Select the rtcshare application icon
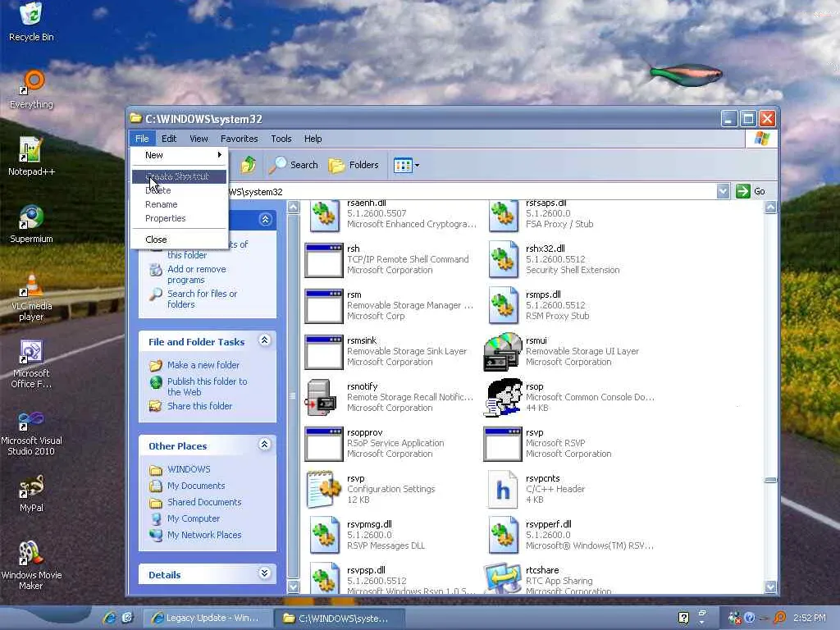The image size is (840, 630). [x=503, y=577]
